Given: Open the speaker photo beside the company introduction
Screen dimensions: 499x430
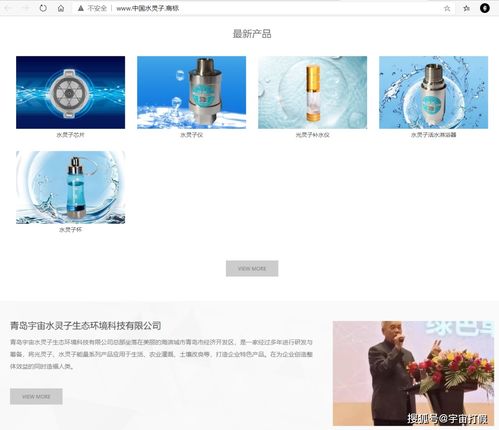Looking at the screenshot, I should coord(413,373).
